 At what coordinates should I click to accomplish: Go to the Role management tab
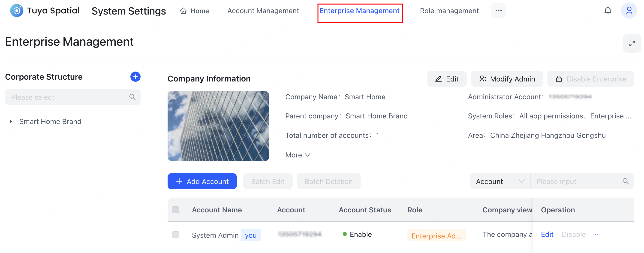pyautogui.click(x=449, y=11)
